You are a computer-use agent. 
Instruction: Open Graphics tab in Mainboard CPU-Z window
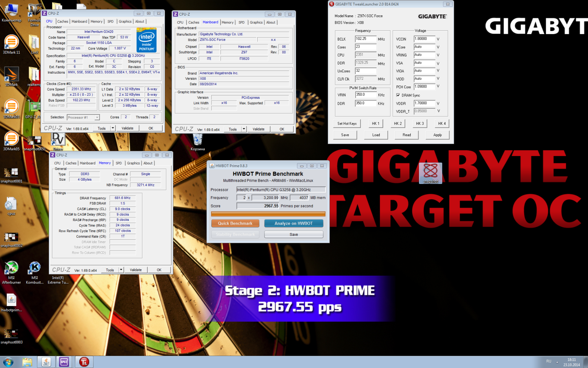[256, 22]
